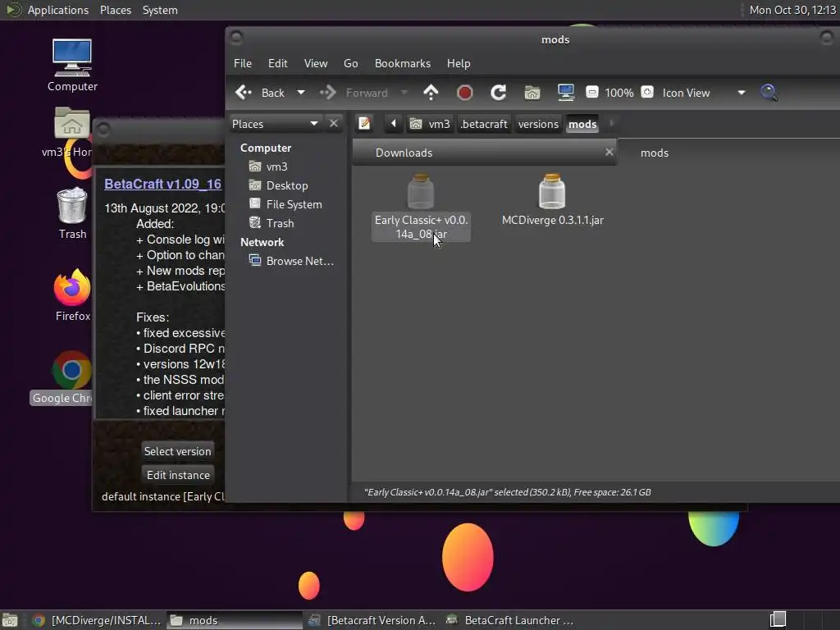840x630 pixels.
Task: Select the mods path bar button
Action: (582, 124)
